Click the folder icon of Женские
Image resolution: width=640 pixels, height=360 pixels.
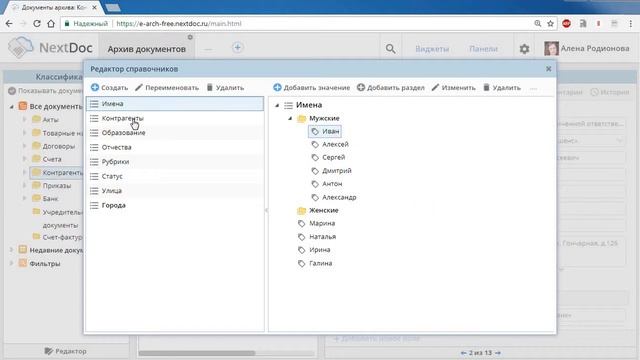(x=302, y=210)
